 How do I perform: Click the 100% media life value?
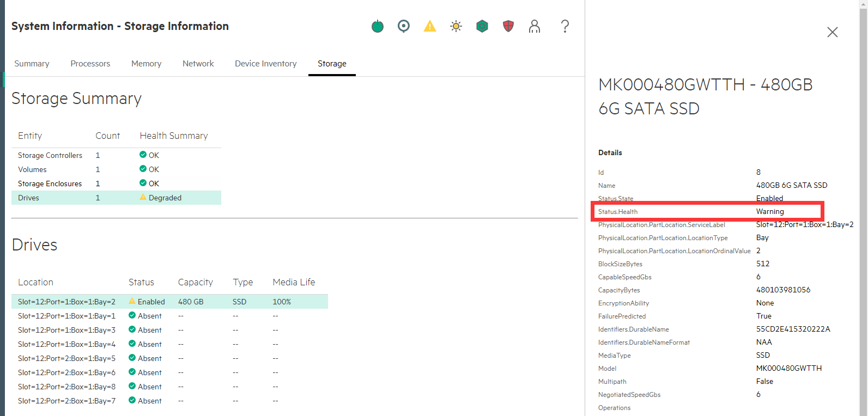pos(282,302)
